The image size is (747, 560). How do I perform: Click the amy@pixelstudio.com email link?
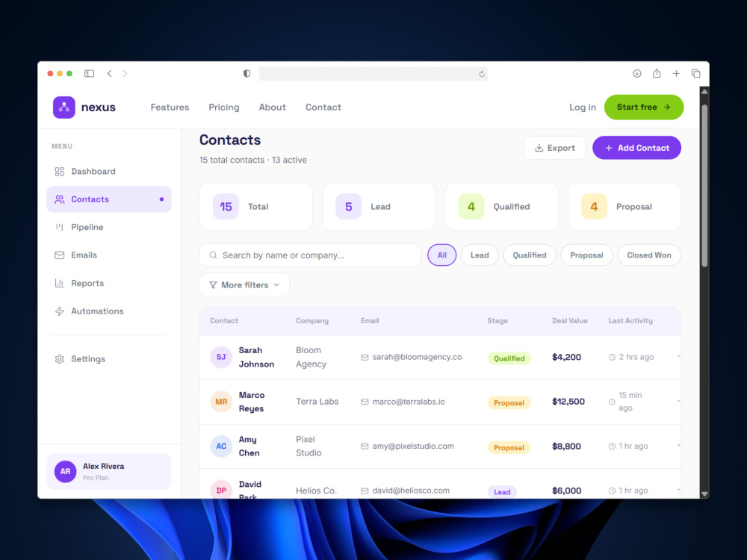click(x=413, y=447)
